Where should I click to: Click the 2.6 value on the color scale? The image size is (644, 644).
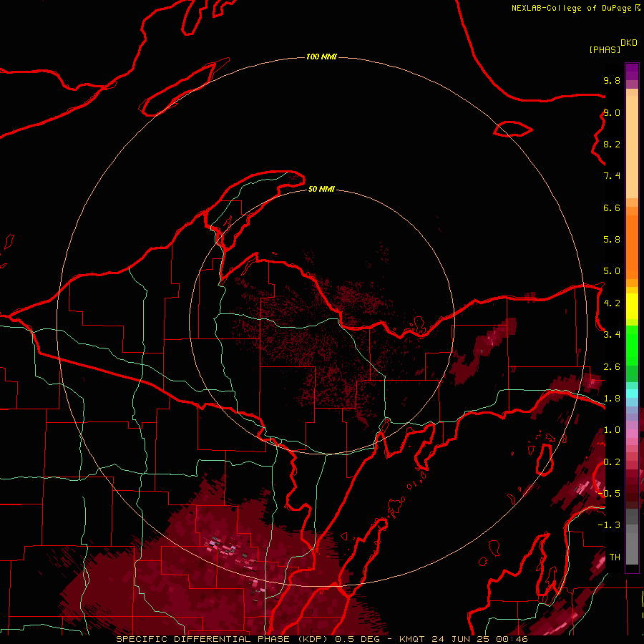tap(612, 367)
